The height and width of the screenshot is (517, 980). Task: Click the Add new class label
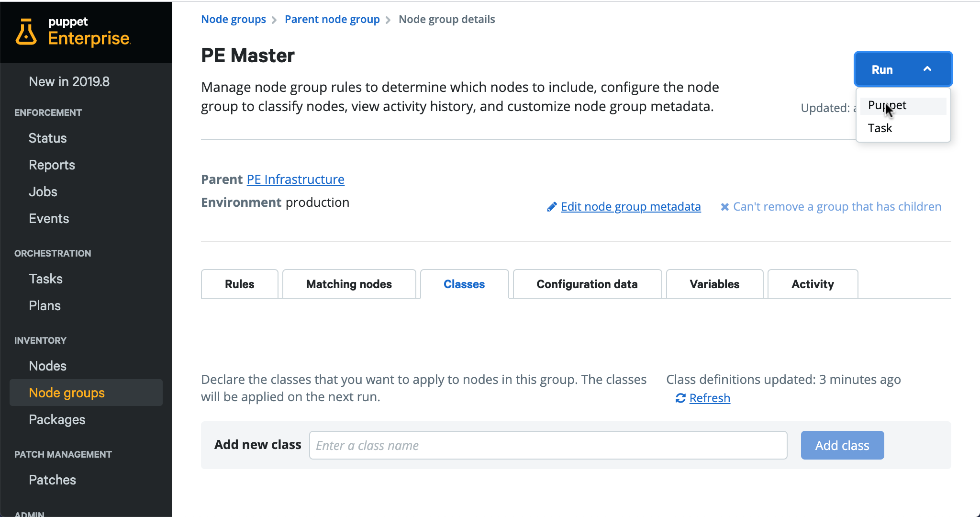(257, 445)
